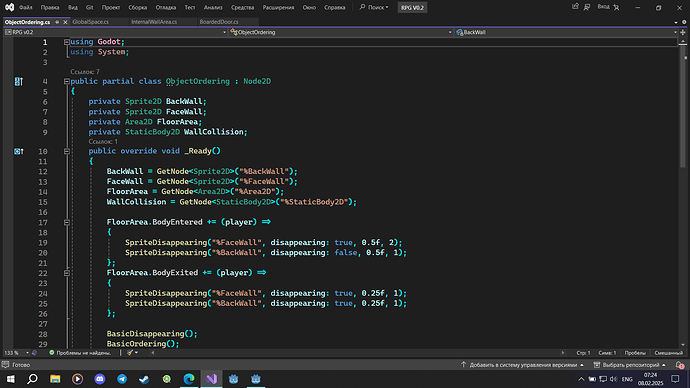Open the Git menu
This screenshot has height=388, width=690.
click(x=89, y=7)
